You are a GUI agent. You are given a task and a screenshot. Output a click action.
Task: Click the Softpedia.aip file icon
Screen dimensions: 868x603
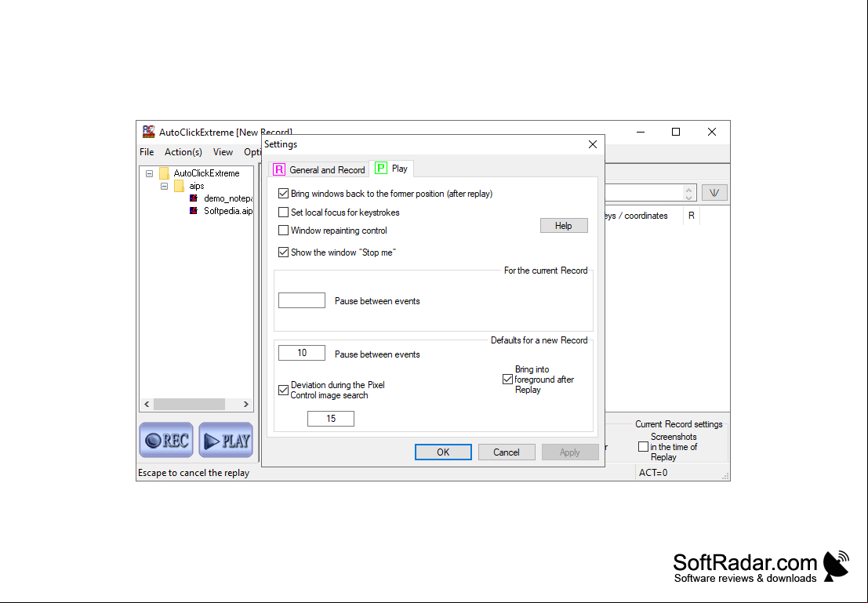point(193,211)
